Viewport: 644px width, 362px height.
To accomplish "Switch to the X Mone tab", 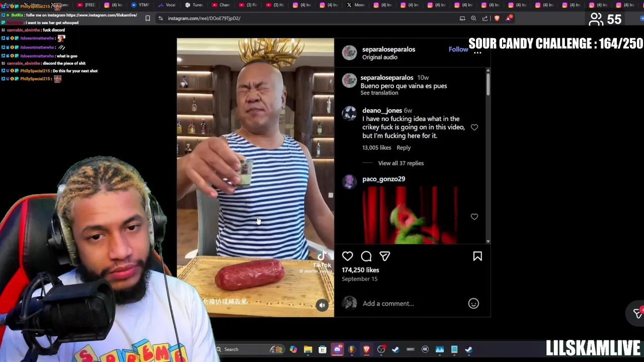I will (x=356, y=5).
